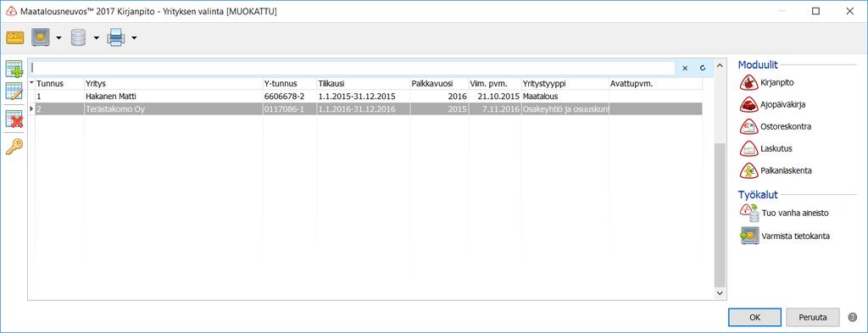This screenshot has height=333, width=868.
Task: Click Tilikausi cell 1.1.2016-31.12.2016
Action: tap(363, 109)
